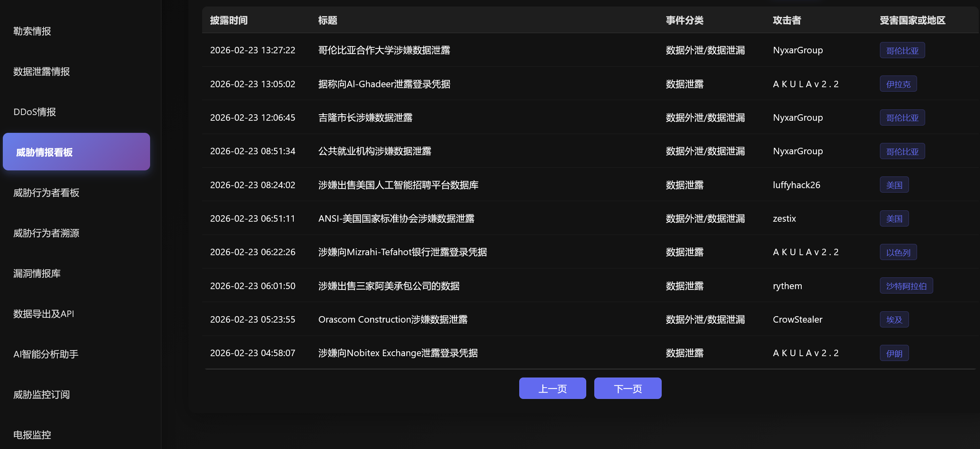
Task: Open the 漏洞情报库 section
Action: coord(36,273)
